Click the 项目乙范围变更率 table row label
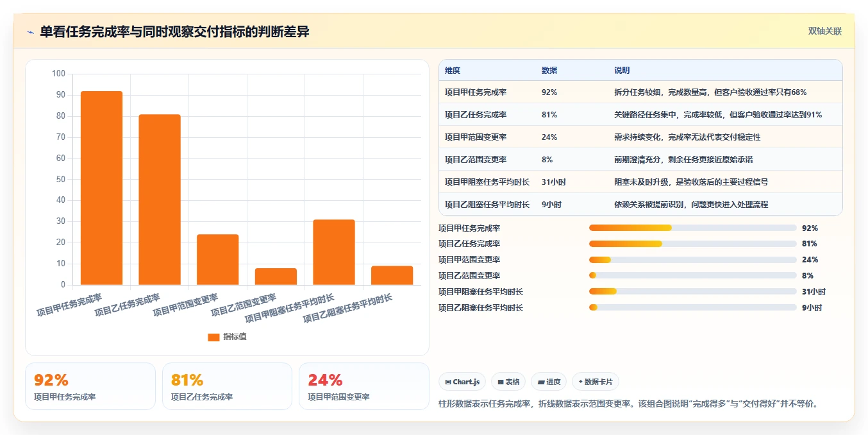The width and height of the screenshot is (868, 435). [x=476, y=160]
